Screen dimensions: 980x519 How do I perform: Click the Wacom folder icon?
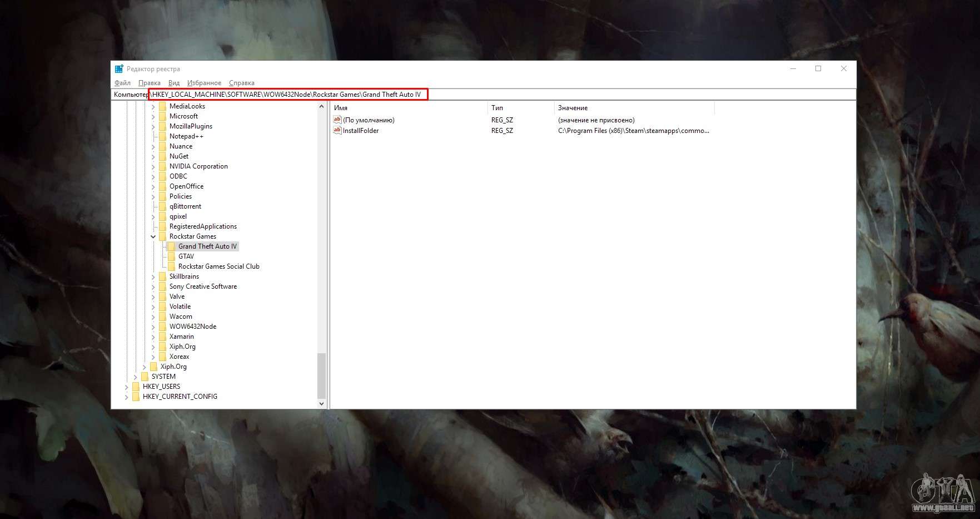pyautogui.click(x=162, y=317)
